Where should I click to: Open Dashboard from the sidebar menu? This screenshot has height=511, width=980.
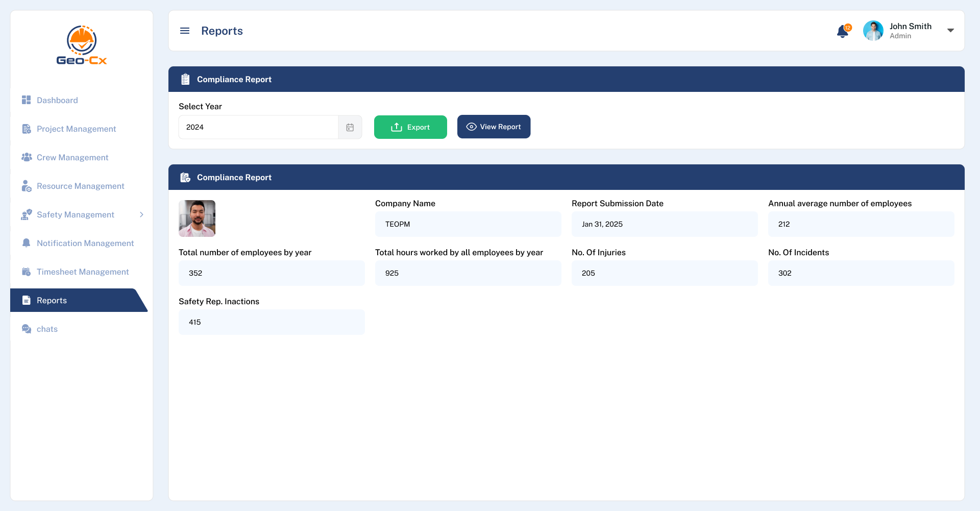[57, 100]
